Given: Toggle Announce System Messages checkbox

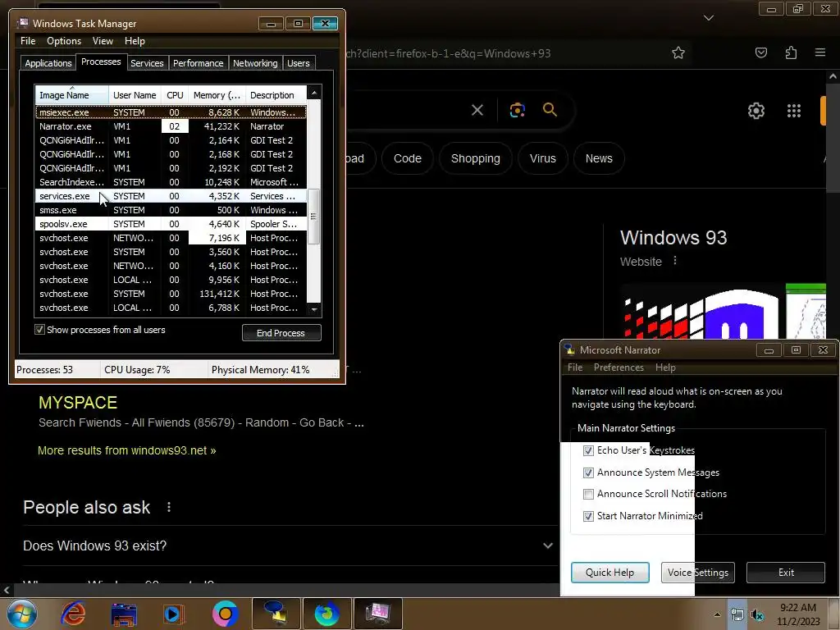Looking at the screenshot, I should tap(588, 472).
